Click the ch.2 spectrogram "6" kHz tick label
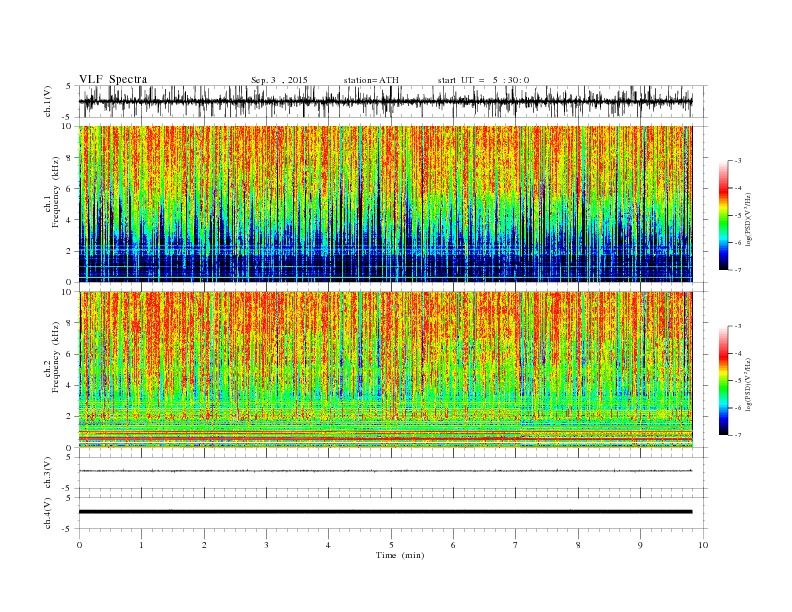The height and width of the screenshot is (612, 792). 70,354
